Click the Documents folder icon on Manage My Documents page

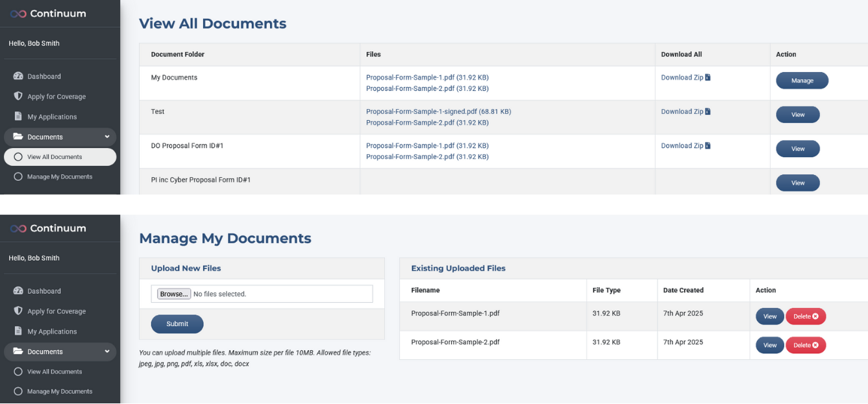click(x=18, y=351)
